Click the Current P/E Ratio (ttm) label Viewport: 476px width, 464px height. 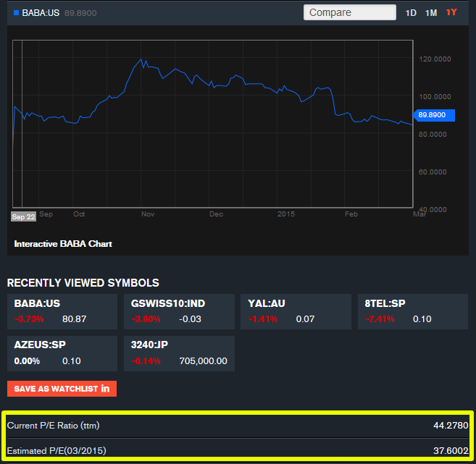click(x=53, y=426)
